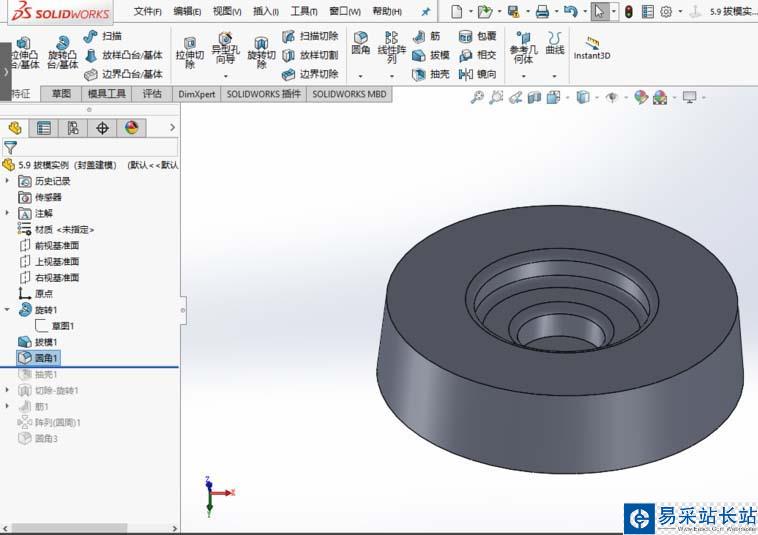Click the Instant3D tool
This screenshot has width=758, height=535.
click(592, 48)
